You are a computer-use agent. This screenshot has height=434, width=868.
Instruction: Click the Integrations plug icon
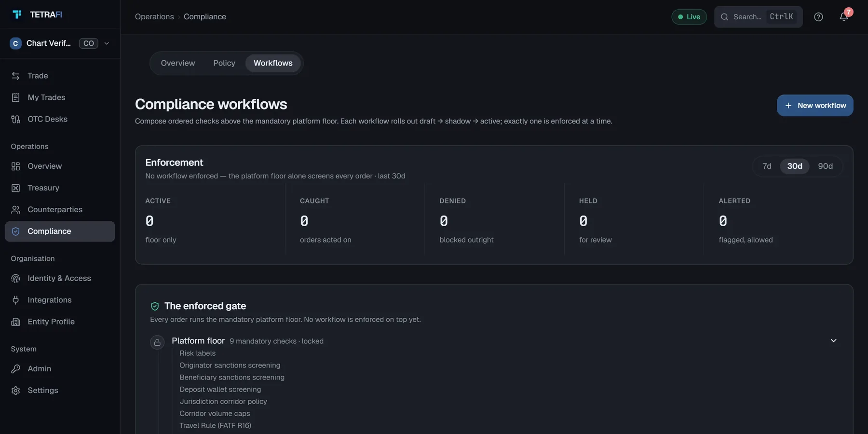tap(16, 300)
